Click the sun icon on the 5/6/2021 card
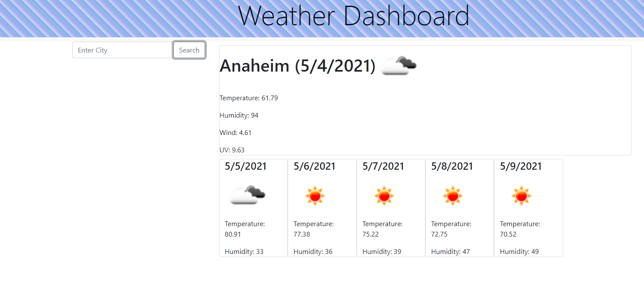Viewport: 644px width, 293px height. coord(315,195)
